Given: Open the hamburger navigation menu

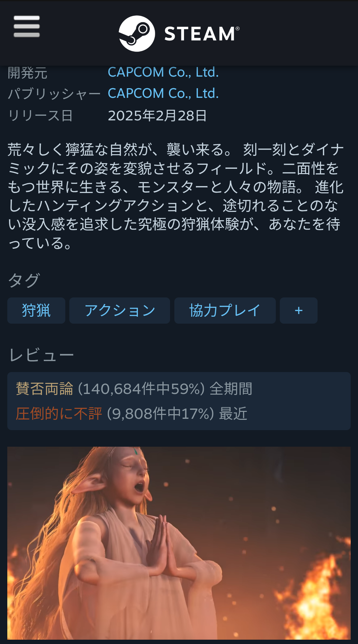Looking at the screenshot, I should (27, 26).
